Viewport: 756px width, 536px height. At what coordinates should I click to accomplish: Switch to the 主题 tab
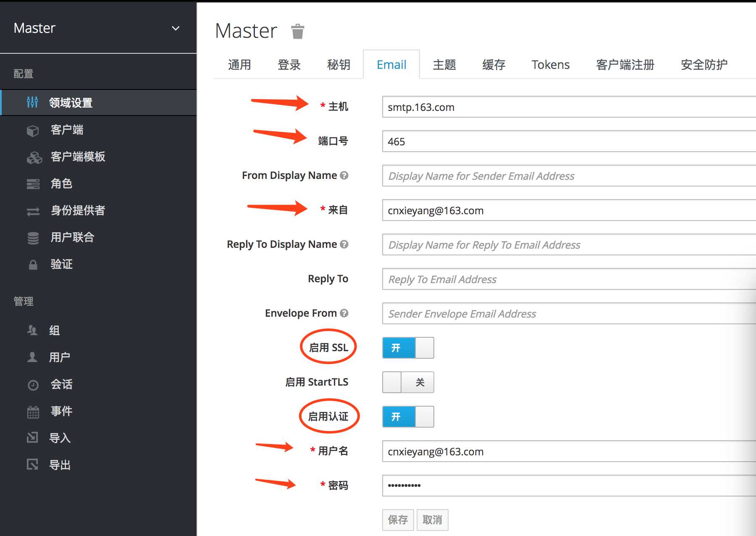tap(444, 65)
